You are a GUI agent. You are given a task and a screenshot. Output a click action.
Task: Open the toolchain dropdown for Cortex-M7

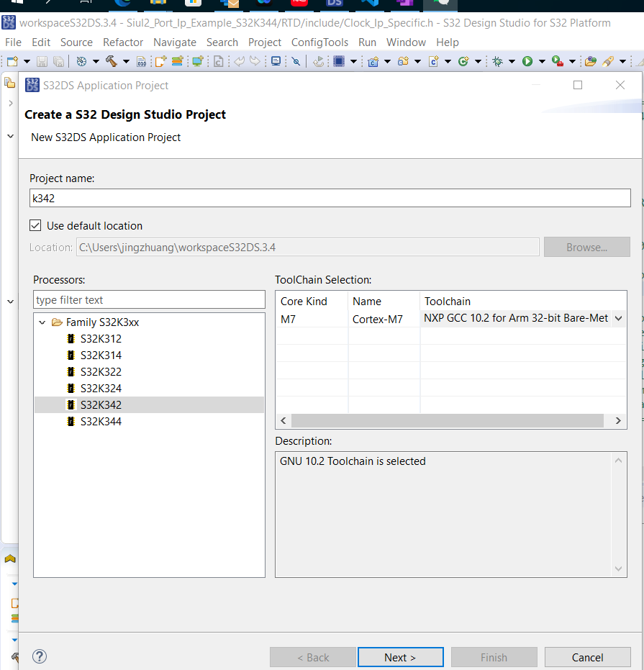click(x=618, y=319)
